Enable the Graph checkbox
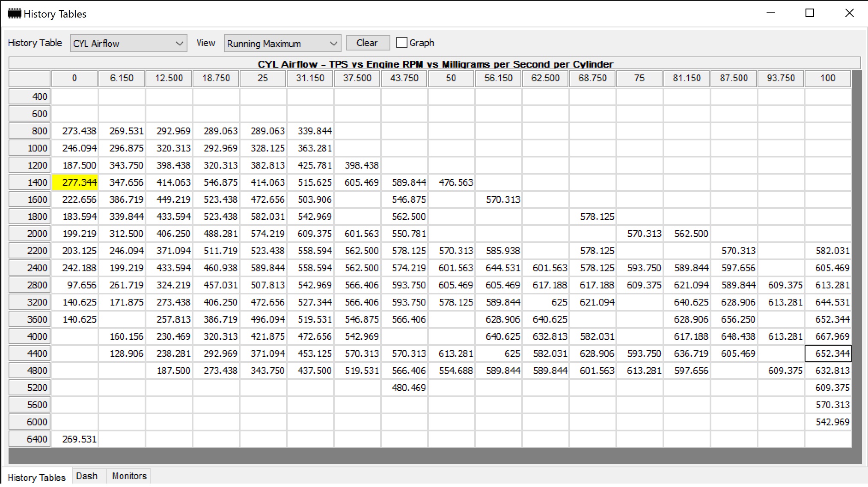Viewport: 868px width, 487px height. click(x=401, y=42)
